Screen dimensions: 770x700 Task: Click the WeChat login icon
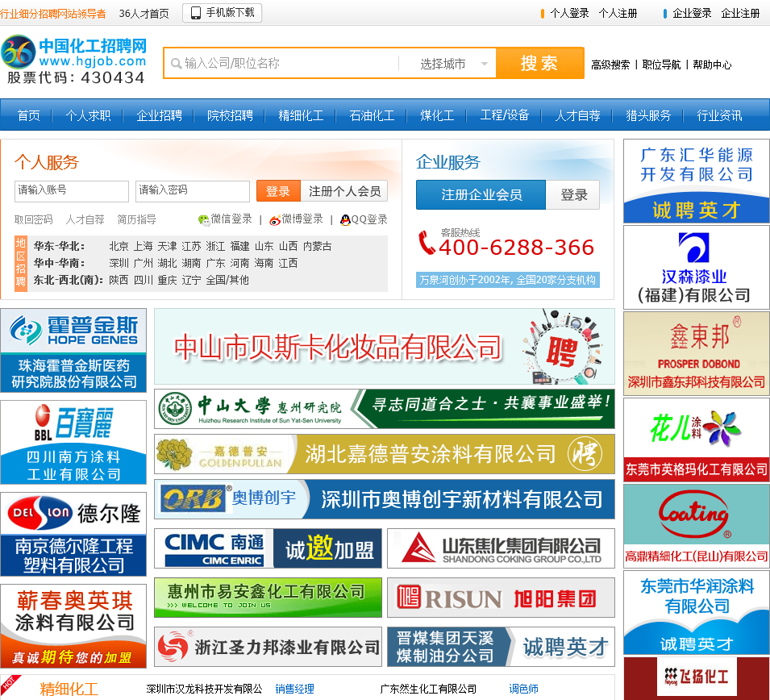coord(203,220)
